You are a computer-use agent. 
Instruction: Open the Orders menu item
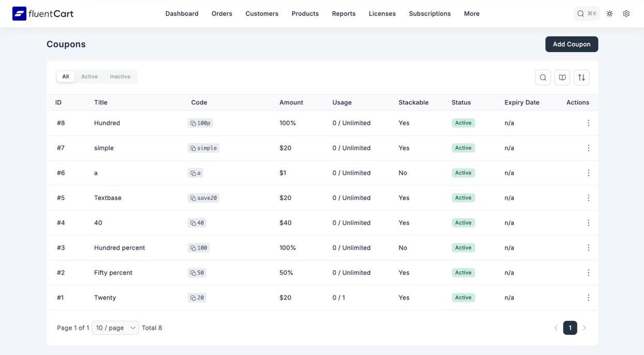pyautogui.click(x=221, y=14)
